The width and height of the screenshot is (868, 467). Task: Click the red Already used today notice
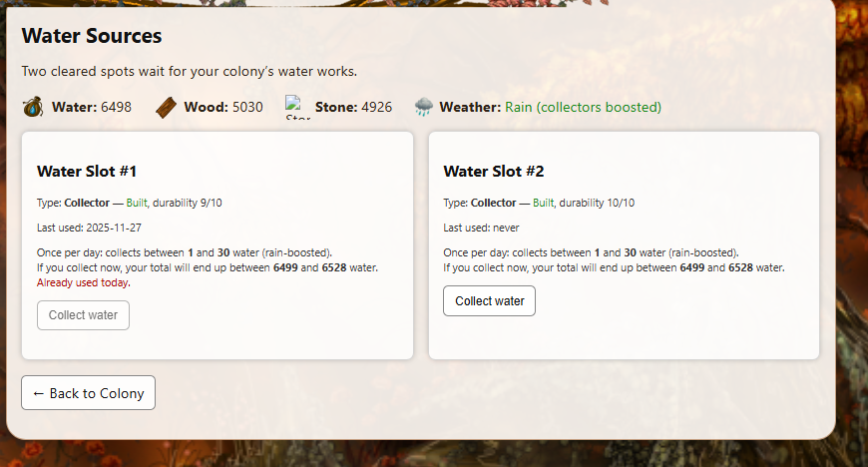coord(84,282)
